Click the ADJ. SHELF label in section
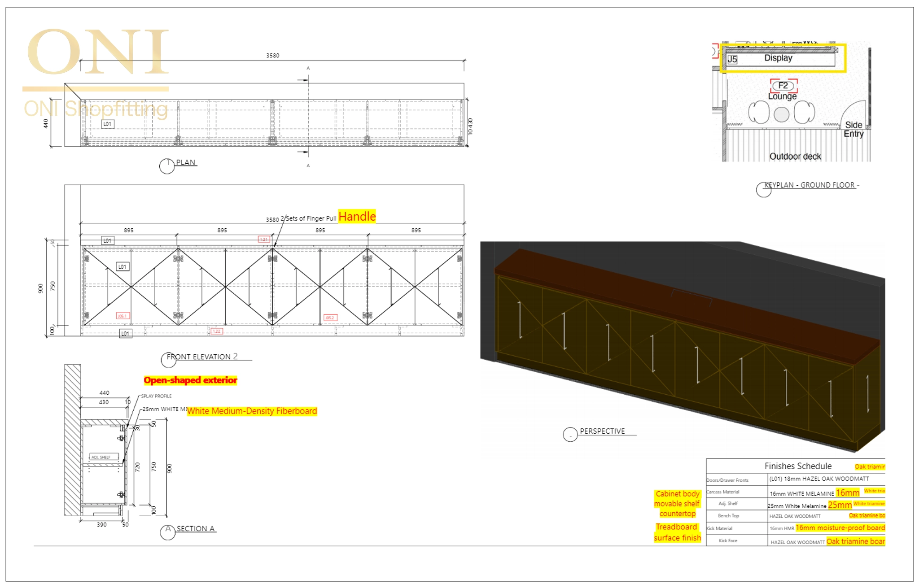This screenshot has height=588, width=919. [101, 457]
